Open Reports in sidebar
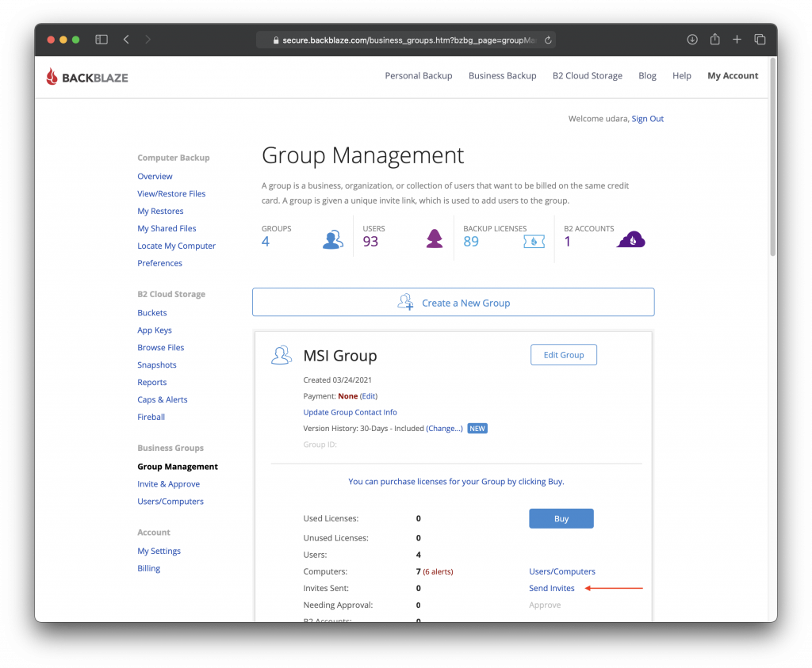Viewport: 812px width, 668px height. (x=152, y=383)
